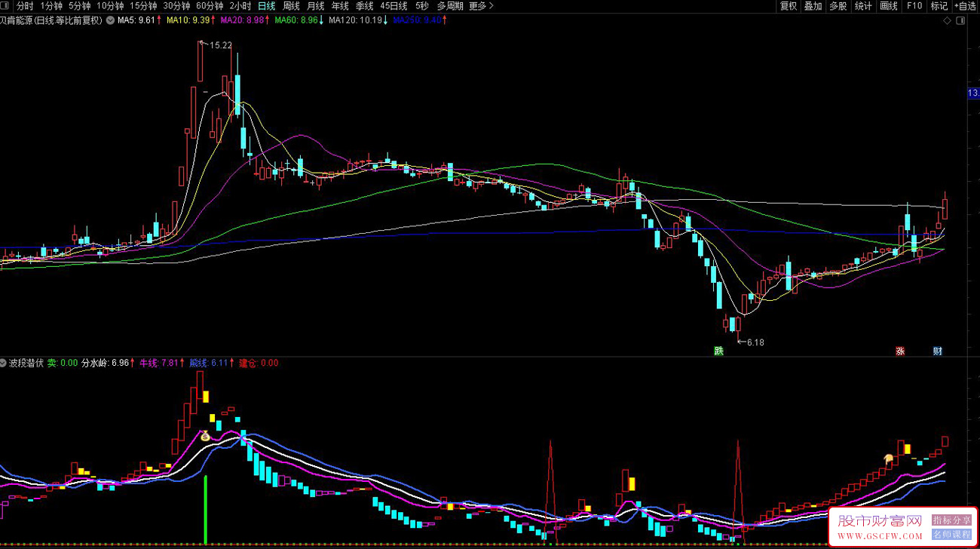Click the 6.18 low price label
This screenshot has height=549, width=980.
point(755,342)
